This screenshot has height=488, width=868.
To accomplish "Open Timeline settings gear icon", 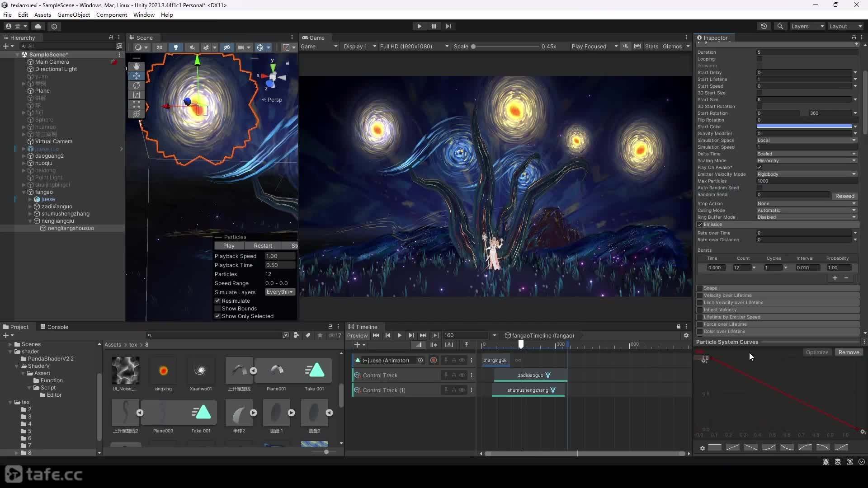I will coord(686,335).
